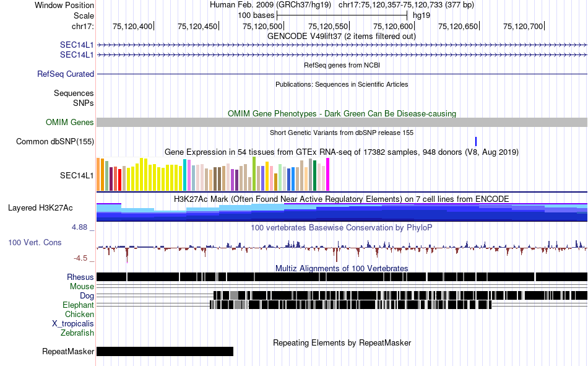Click the SEC14L1 label beside the GTEx bar chart
The width and height of the screenshot is (588, 366).
(x=77, y=176)
